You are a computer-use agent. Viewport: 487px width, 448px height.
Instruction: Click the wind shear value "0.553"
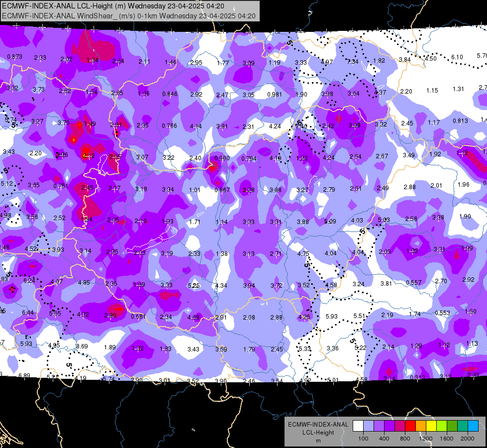click(x=442, y=313)
